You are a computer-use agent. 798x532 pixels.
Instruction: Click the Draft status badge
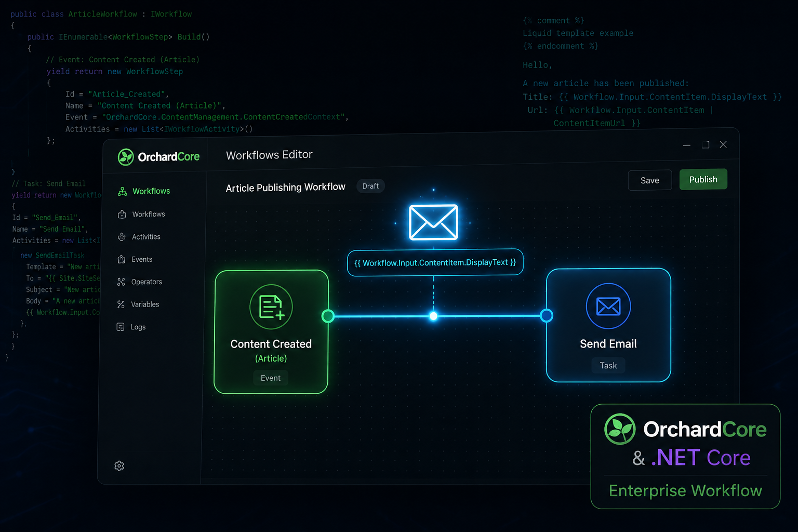coord(370,186)
